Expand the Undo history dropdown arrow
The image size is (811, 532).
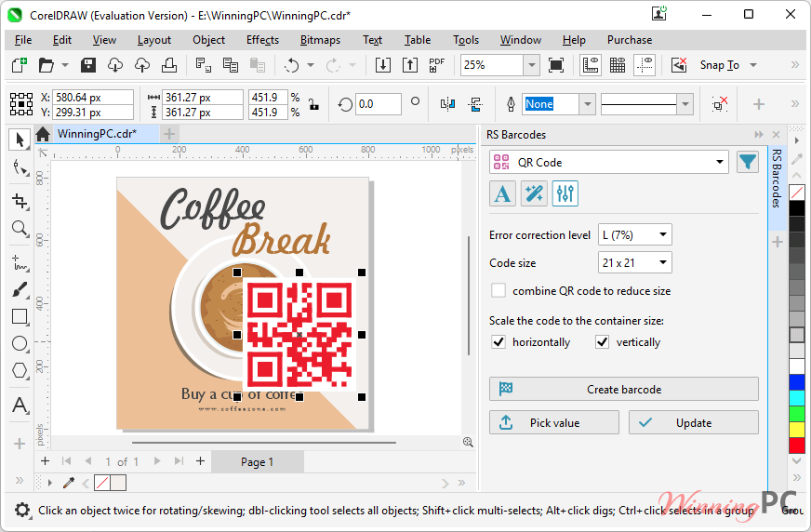pos(311,65)
